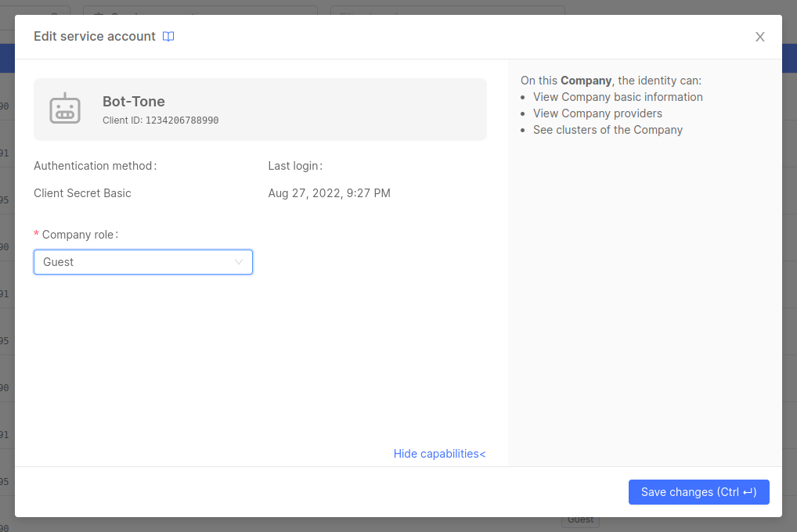Select See clusters of the Company
This screenshot has height=532, width=797.
pos(608,129)
